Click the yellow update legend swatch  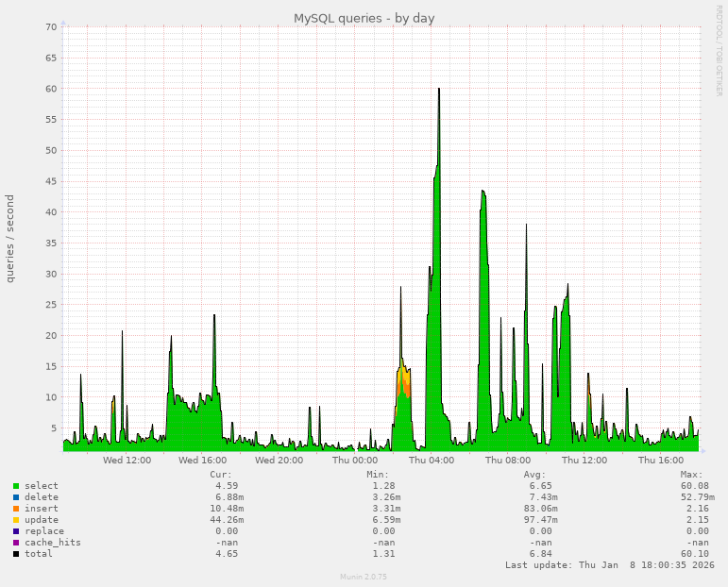tap(16, 520)
